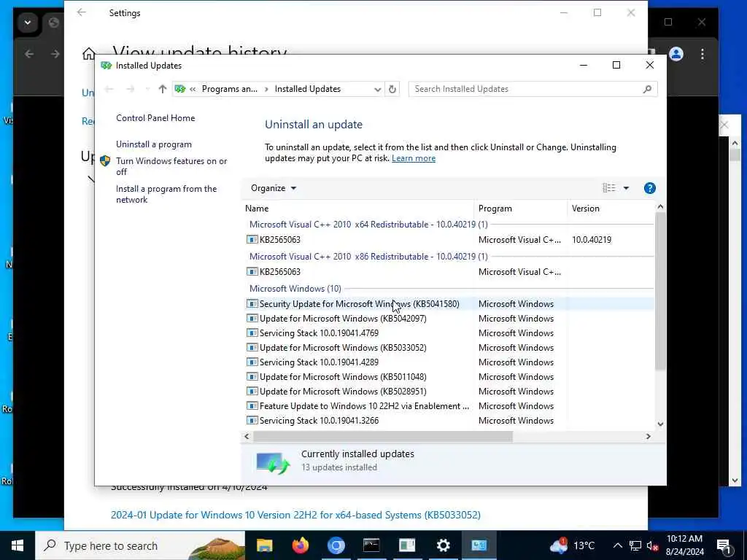Select Feature Update to Windows 10 22H2
Viewport: 747px width, 560px height.
click(449, 406)
